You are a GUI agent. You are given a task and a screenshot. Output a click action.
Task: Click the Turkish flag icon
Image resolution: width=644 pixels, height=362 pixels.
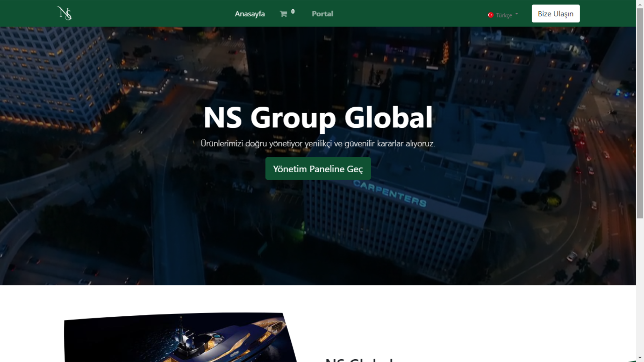point(490,15)
